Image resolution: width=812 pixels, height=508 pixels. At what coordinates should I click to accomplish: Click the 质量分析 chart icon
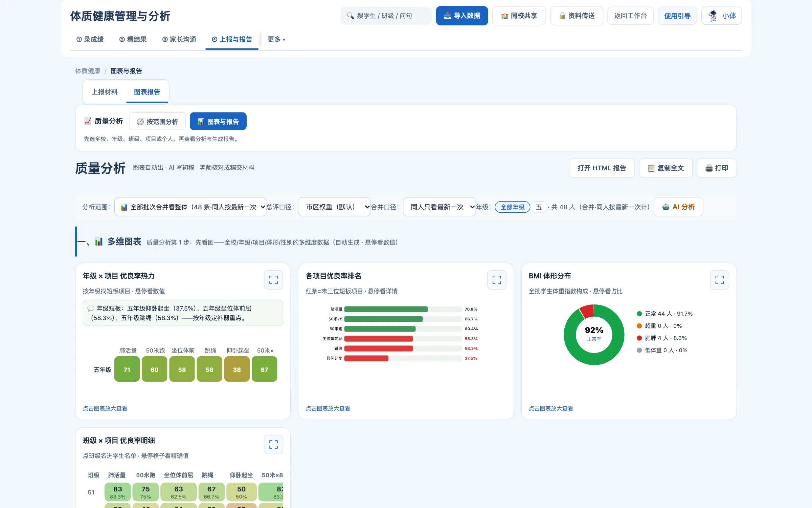(x=88, y=121)
